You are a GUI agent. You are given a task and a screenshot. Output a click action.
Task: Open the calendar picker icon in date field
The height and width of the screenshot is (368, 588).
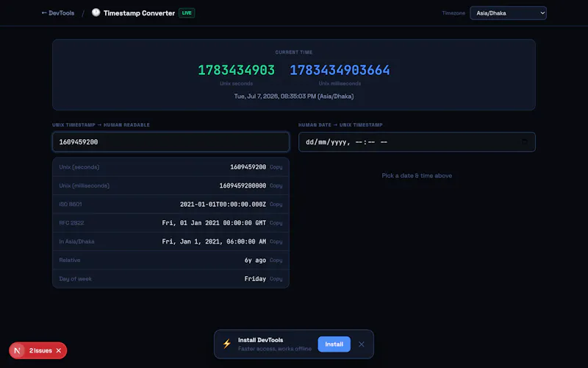[x=524, y=142]
